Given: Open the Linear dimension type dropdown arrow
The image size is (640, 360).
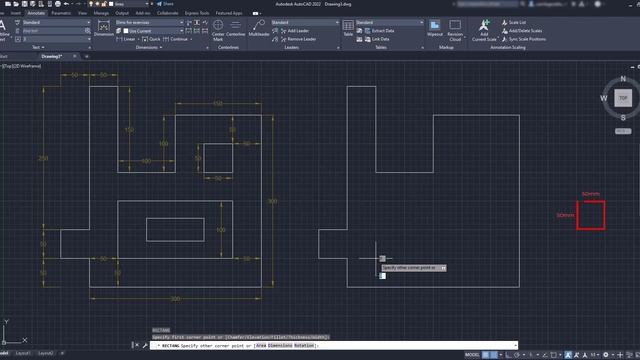Looking at the screenshot, I should 138,39.
